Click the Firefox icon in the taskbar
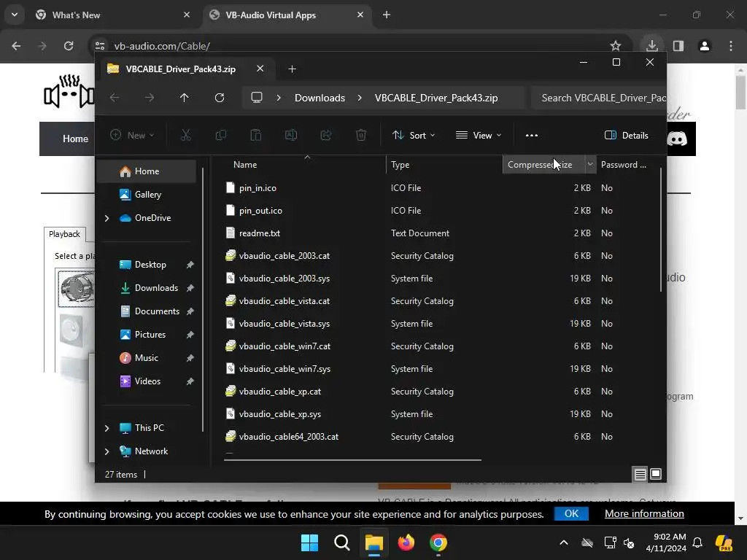 click(x=406, y=542)
